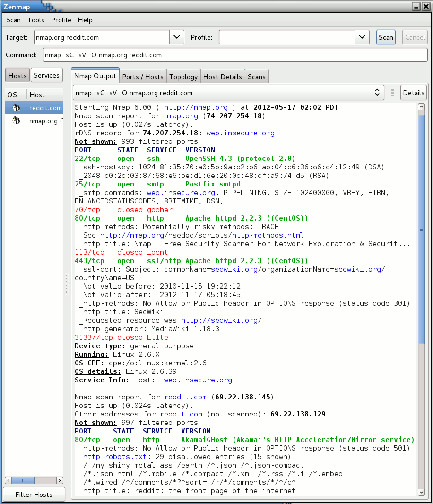Viewport: 433px width, 504px height.
Task: Open the scan command history selector
Action: (377, 93)
